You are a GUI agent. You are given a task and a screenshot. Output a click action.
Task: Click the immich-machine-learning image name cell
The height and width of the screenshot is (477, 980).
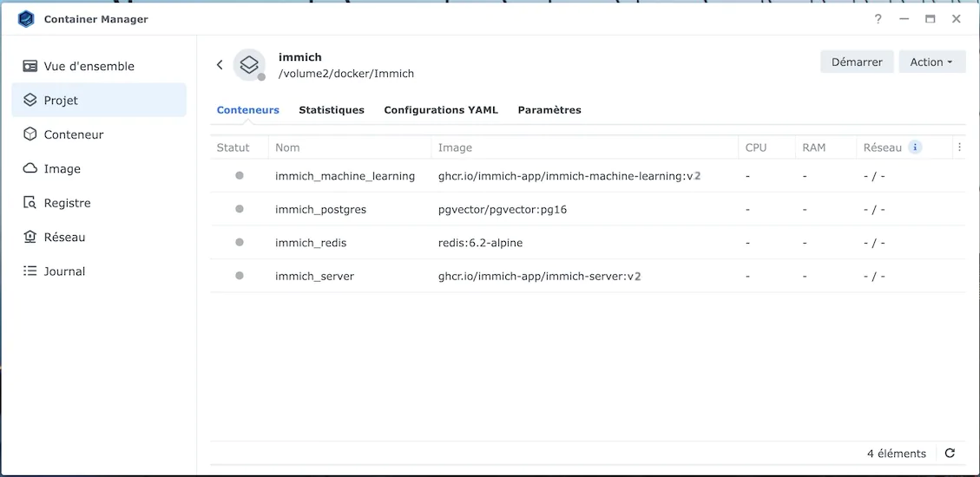(569, 176)
